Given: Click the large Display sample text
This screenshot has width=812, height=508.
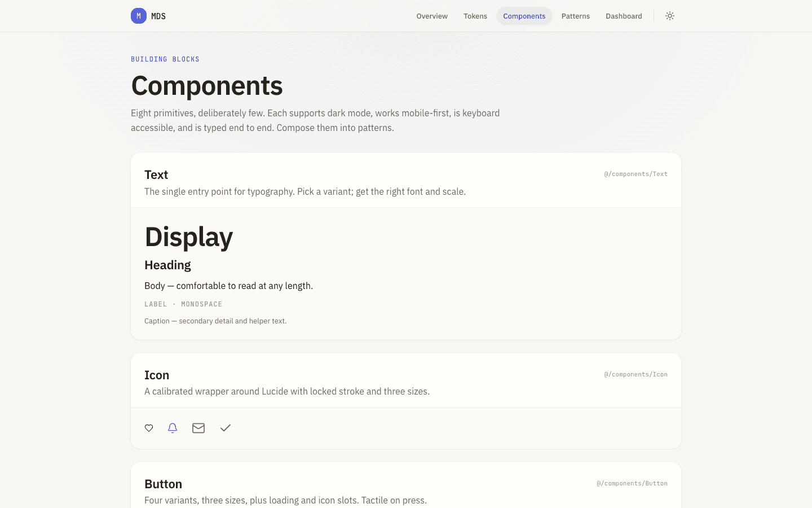Looking at the screenshot, I should coord(189,237).
